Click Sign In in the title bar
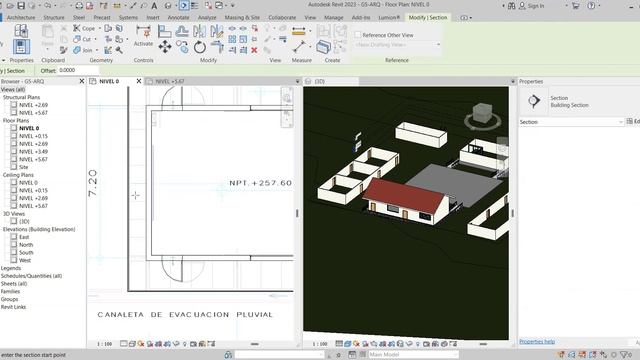640x360 pixels. click(536, 6)
